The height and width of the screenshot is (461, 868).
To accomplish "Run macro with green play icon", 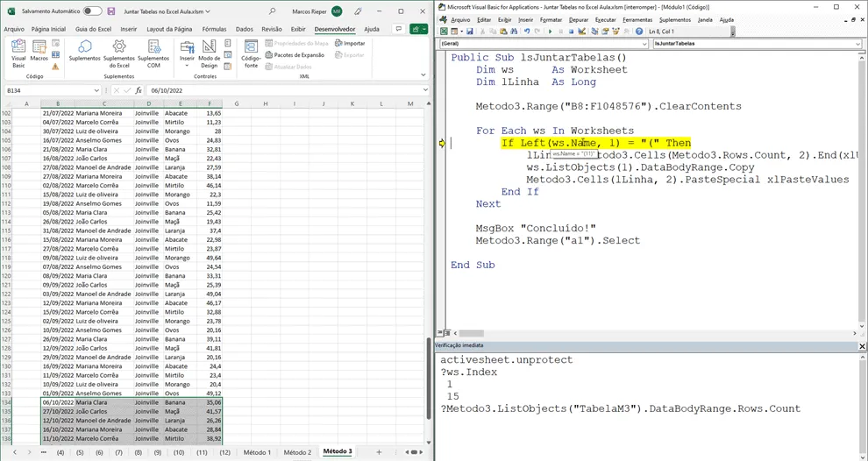I will [x=551, y=32].
